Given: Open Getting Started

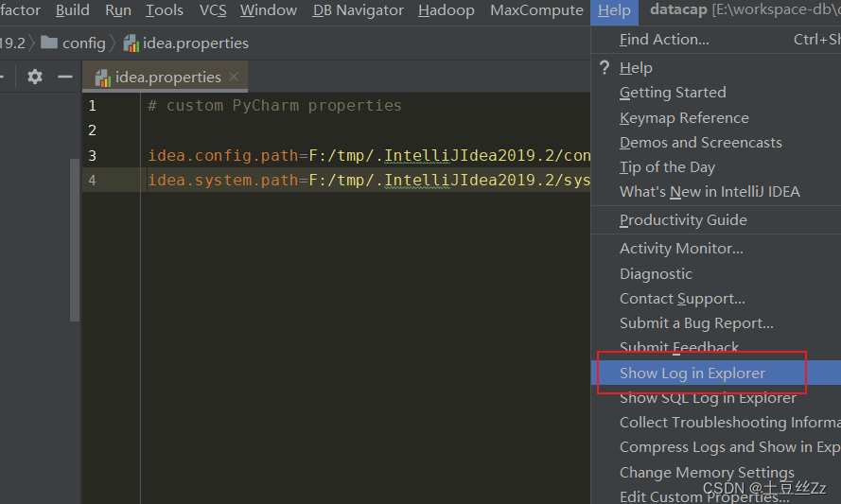Looking at the screenshot, I should (x=716, y=93).
